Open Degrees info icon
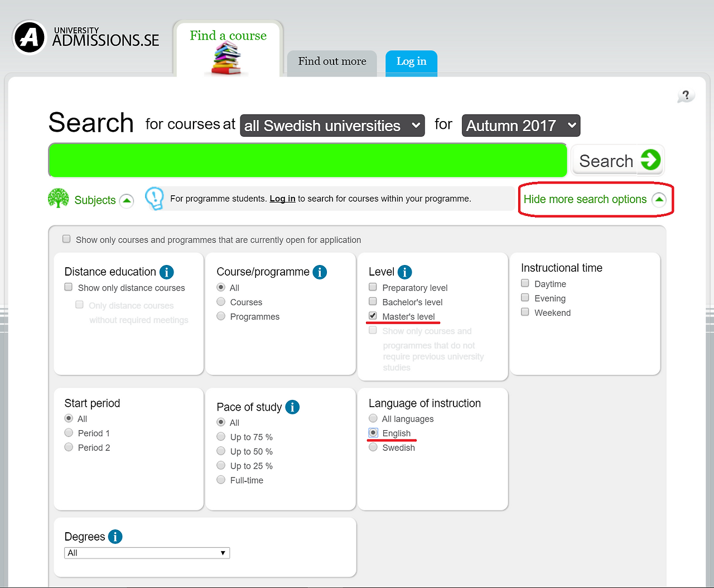This screenshot has height=588, width=714. pyautogui.click(x=115, y=537)
